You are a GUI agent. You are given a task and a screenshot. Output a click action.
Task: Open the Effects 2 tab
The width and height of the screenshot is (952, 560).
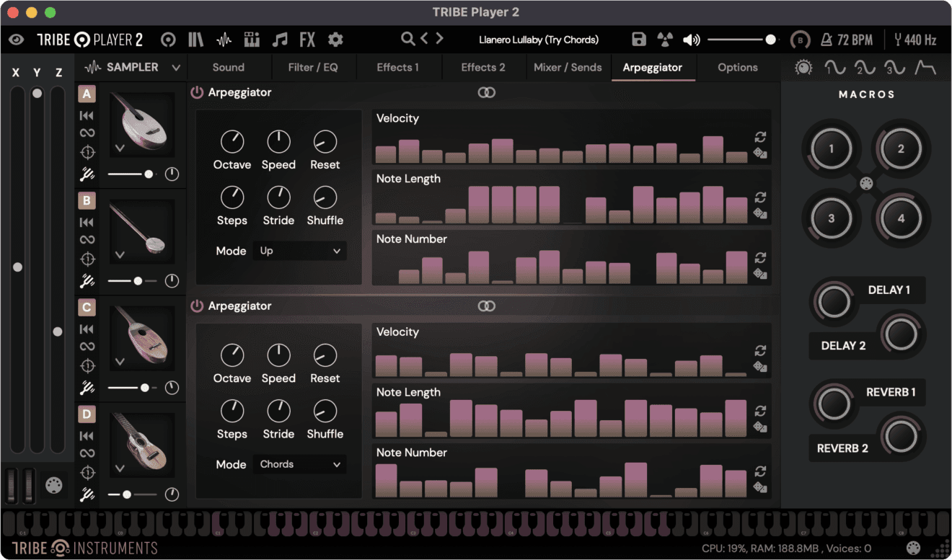483,67
